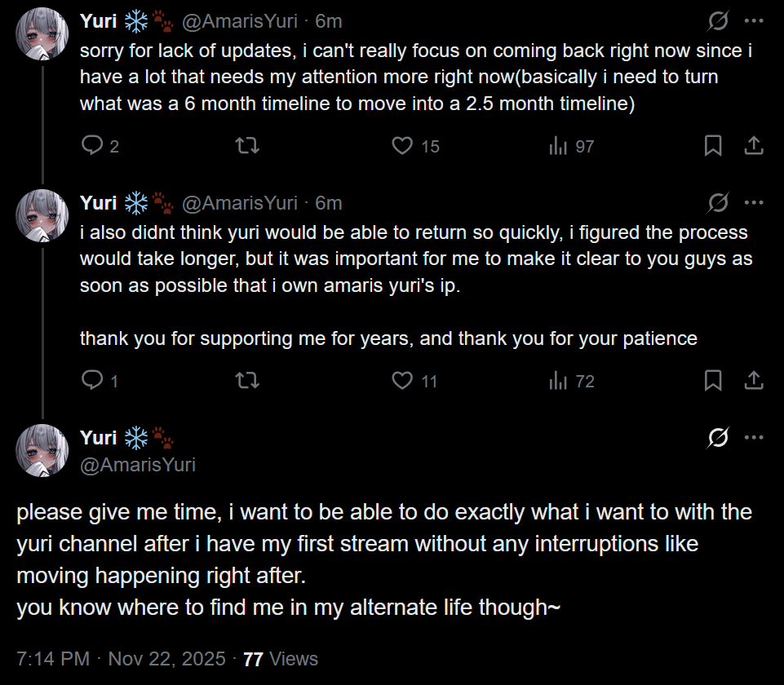Reply to the second post about IP
Image resolution: width=784 pixels, height=685 pixels.
pyautogui.click(x=93, y=381)
